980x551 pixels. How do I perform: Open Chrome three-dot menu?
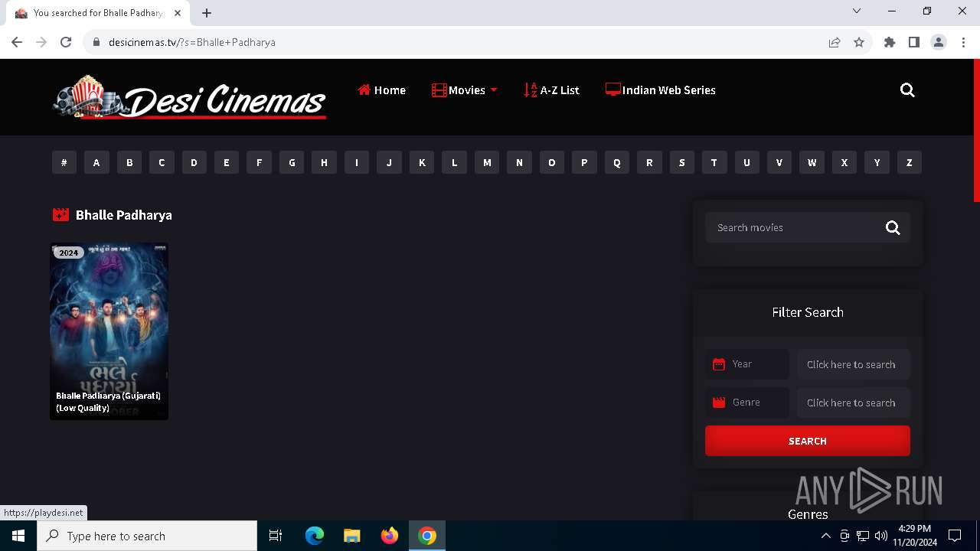click(962, 42)
